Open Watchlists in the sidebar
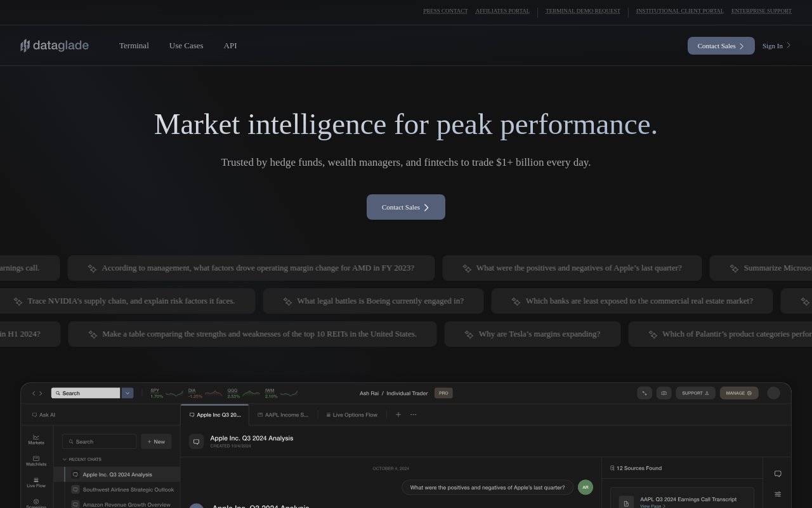This screenshot has height=508, width=812. [36, 461]
